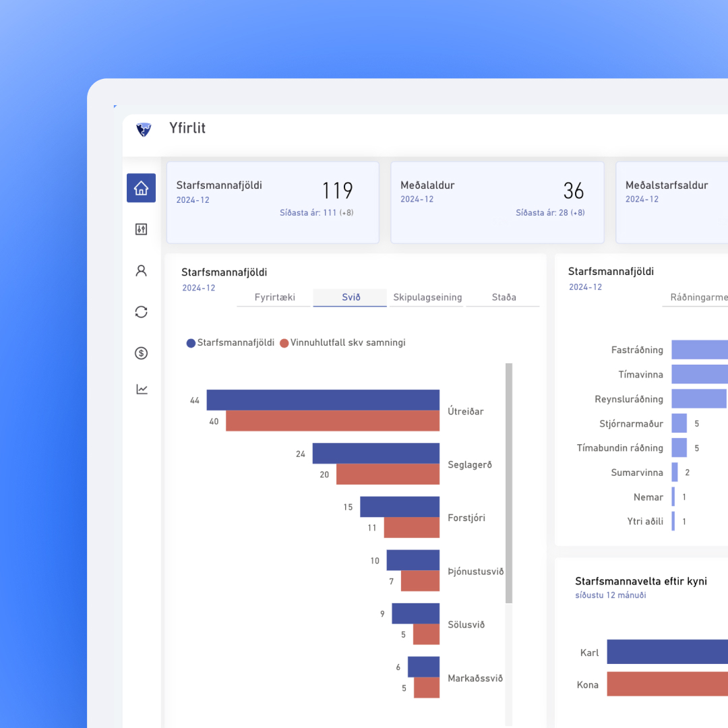Click the Karl gender label
The width and height of the screenshot is (728, 728).
[589, 653]
